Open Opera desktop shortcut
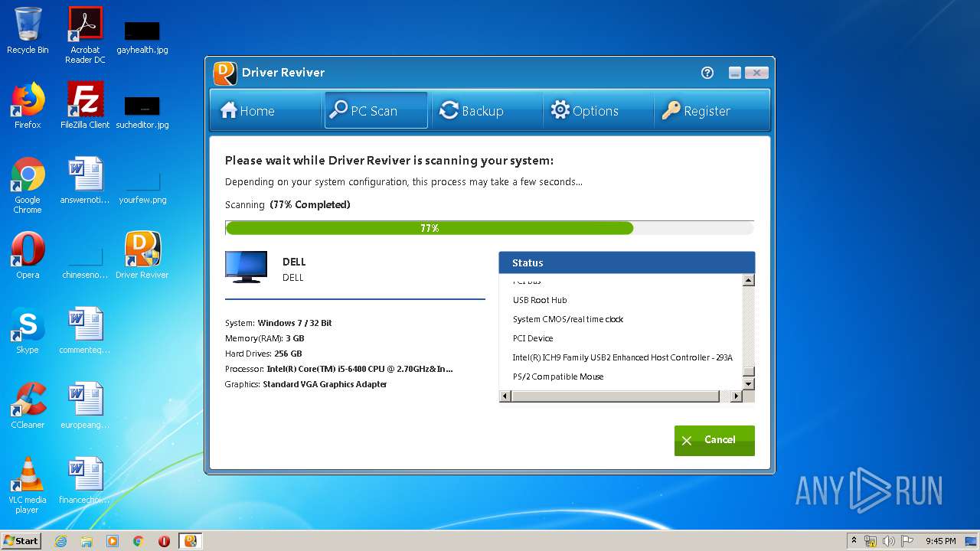This screenshot has width=980, height=551. (28, 256)
